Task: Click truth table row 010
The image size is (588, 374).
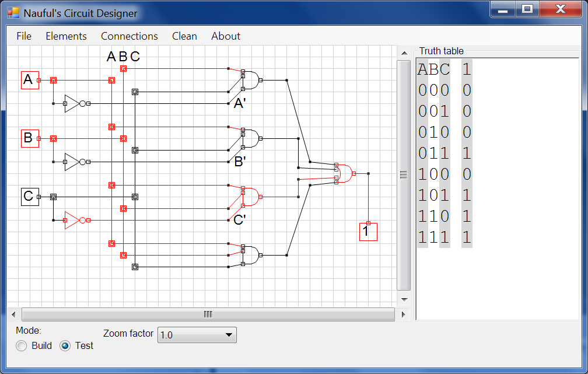Action: coord(444,132)
